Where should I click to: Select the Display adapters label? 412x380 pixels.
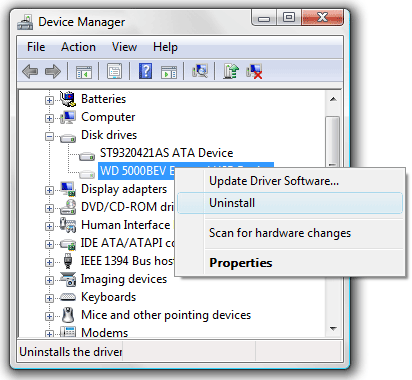point(124,189)
